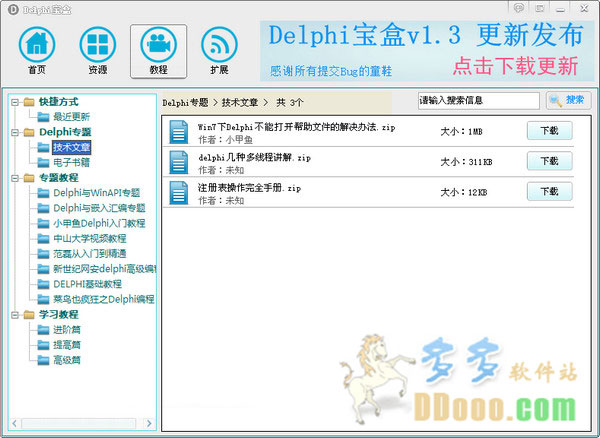600x438 pixels.
Task: Download delphi几种多线程讲解.zip
Action: click(x=549, y=161)
